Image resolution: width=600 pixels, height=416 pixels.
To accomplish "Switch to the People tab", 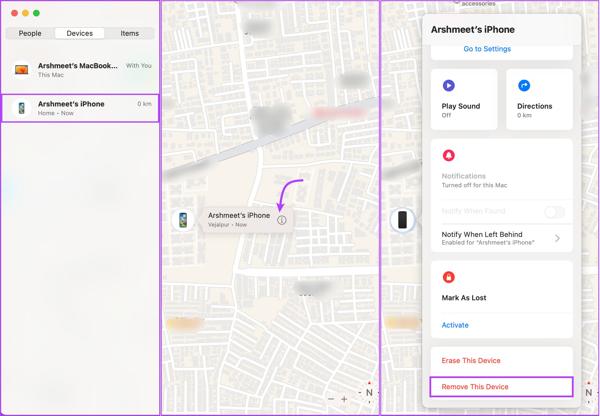I will click(x=30, y=33).
